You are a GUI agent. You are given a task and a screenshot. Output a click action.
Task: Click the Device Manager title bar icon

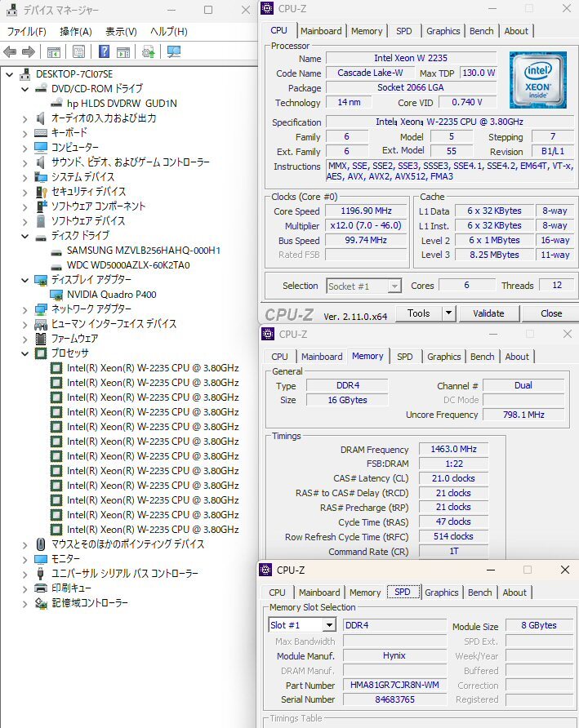11,9
